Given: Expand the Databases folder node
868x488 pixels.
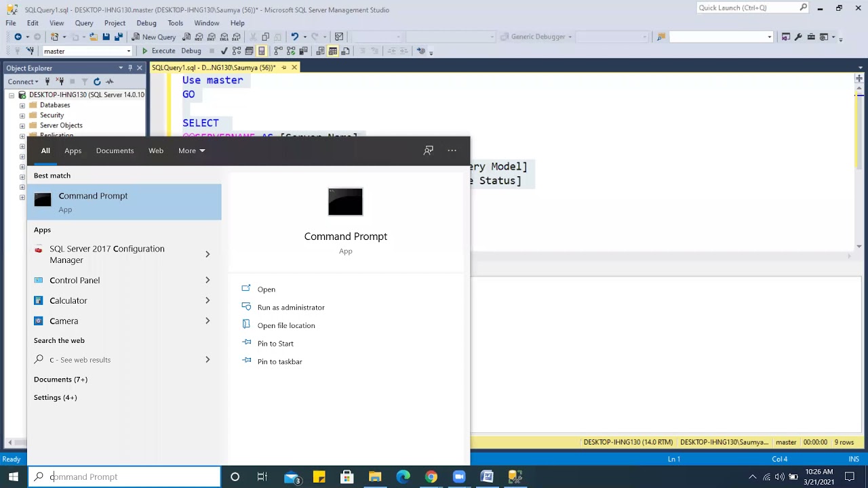Looking at the screenshot, I should click(x=22, y=105).
